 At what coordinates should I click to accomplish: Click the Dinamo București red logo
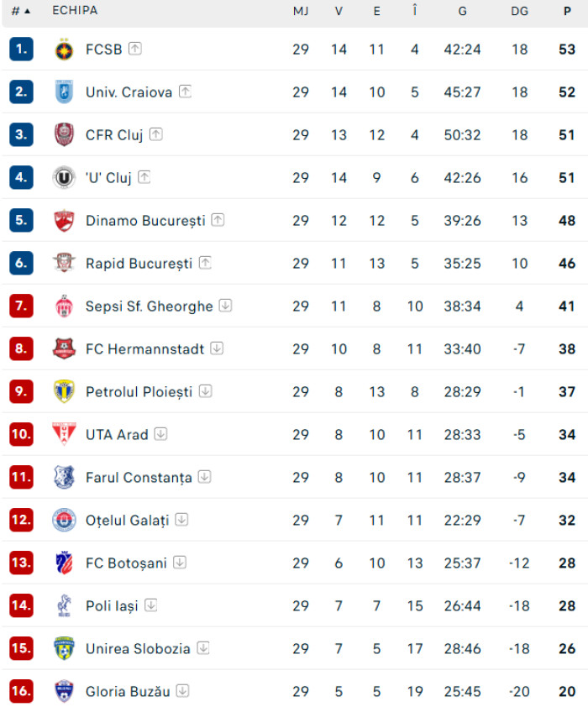[x=64, y=221]
